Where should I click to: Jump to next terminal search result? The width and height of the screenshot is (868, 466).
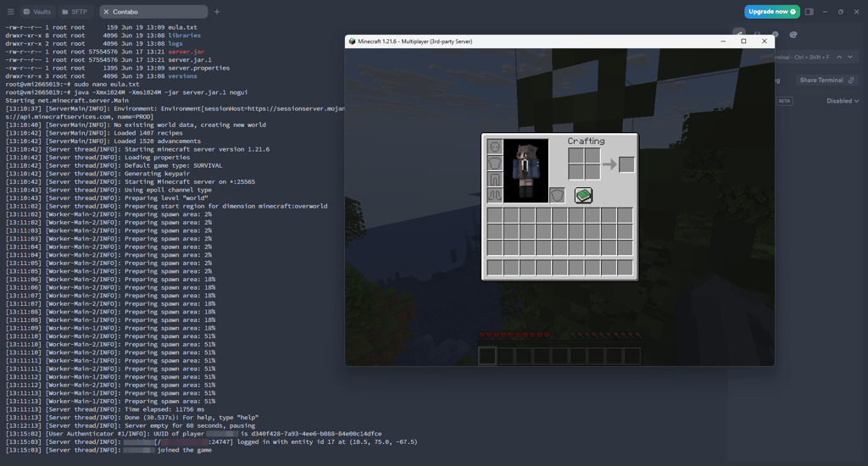click(850, 57)
